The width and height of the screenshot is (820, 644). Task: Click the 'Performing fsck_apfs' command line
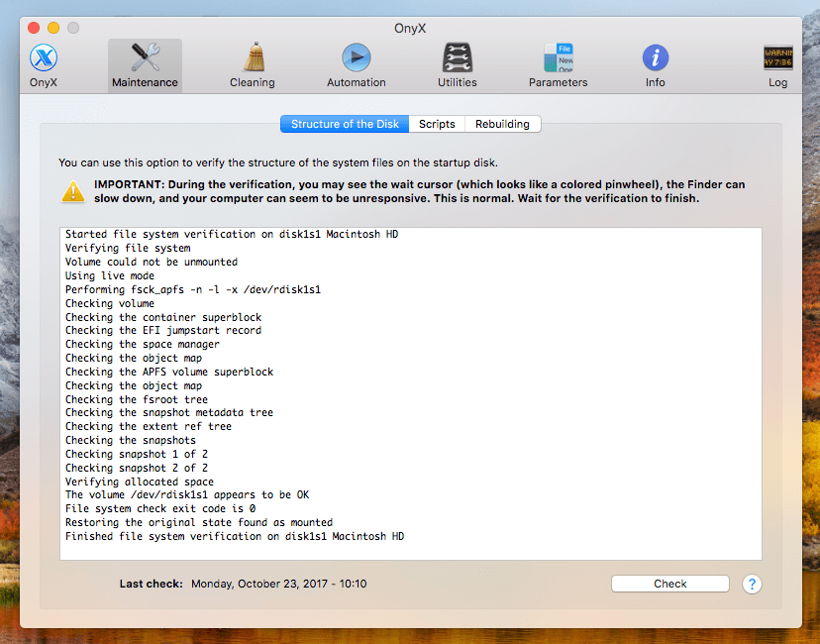click(193, 290)
